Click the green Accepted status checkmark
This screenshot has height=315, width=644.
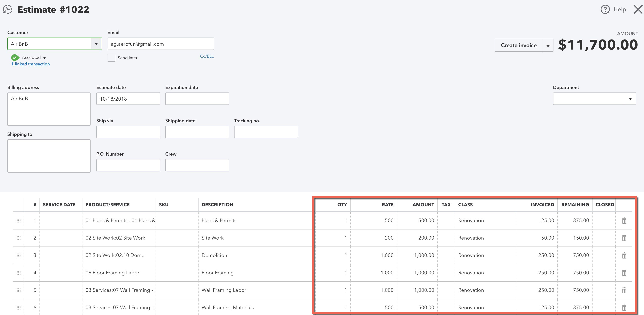click(15, 57)
